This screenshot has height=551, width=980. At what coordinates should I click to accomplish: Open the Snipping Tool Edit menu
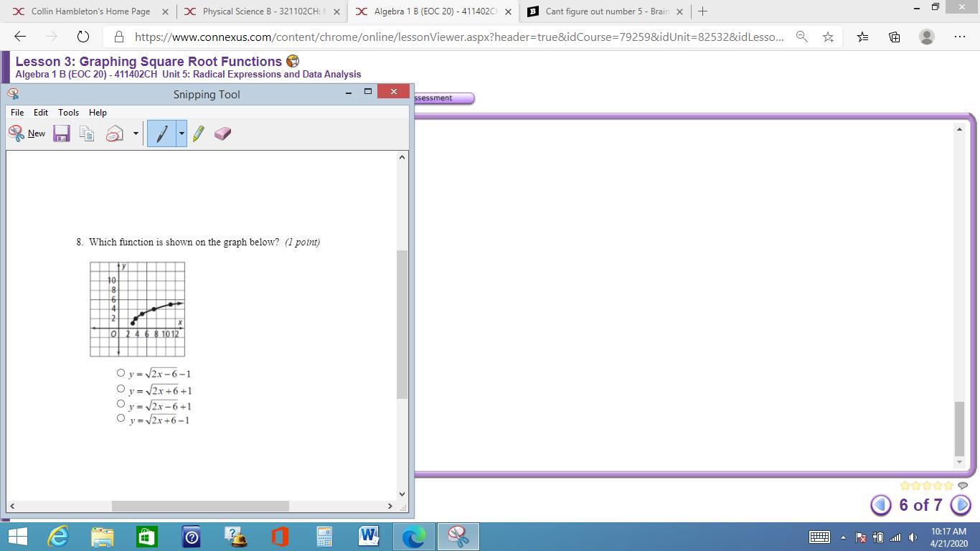(x=41, y=113)
